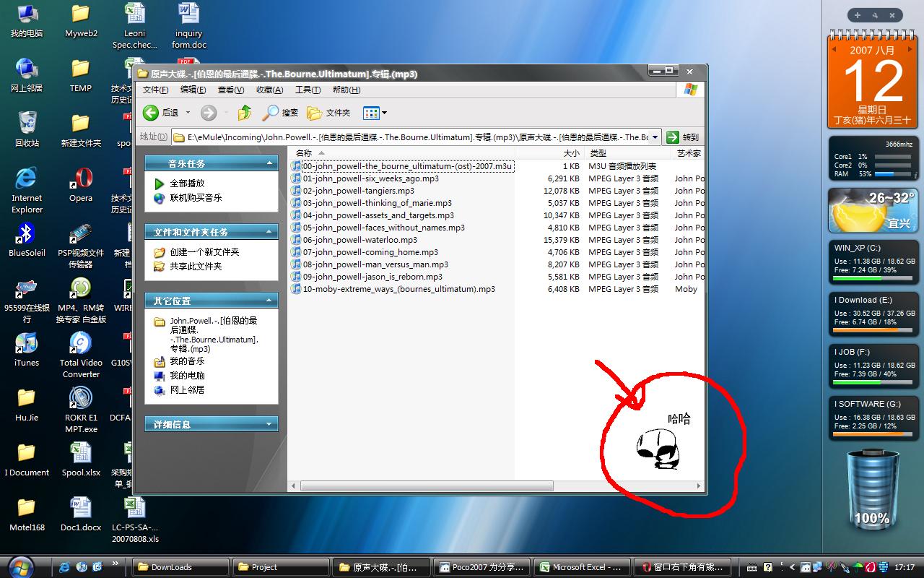Select the 回收站 recycle bin desktop icon
924x578 pixels.
(27, 129)
